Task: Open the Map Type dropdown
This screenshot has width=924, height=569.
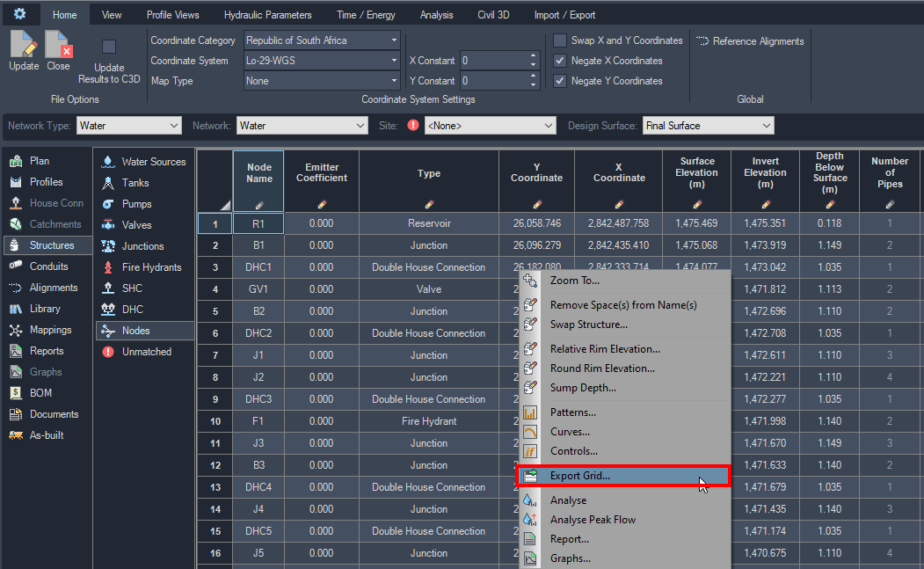Action: (x=322, y=81)
